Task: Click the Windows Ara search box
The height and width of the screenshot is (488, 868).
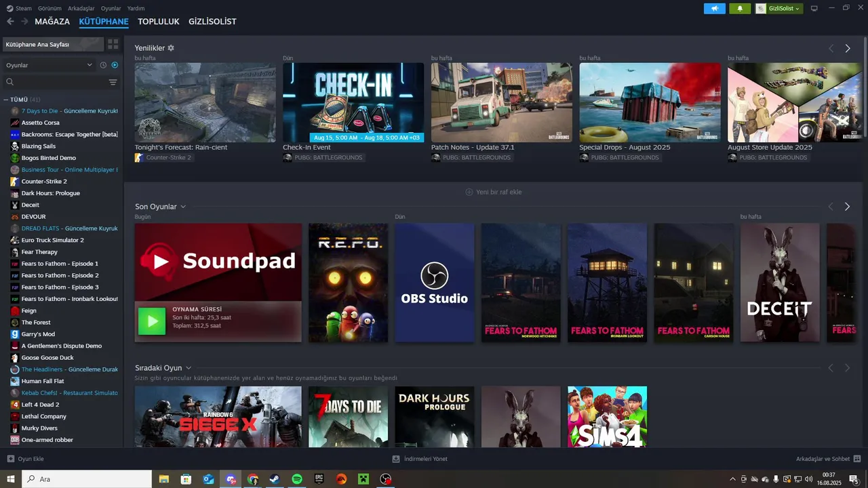Action: coord(87,479)
